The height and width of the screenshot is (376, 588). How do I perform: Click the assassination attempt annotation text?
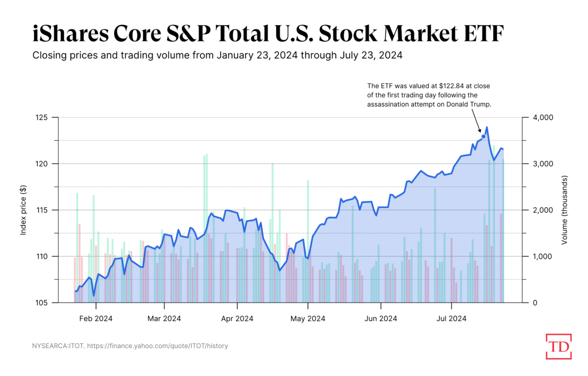pyautogui.click(x=429, y=95)
